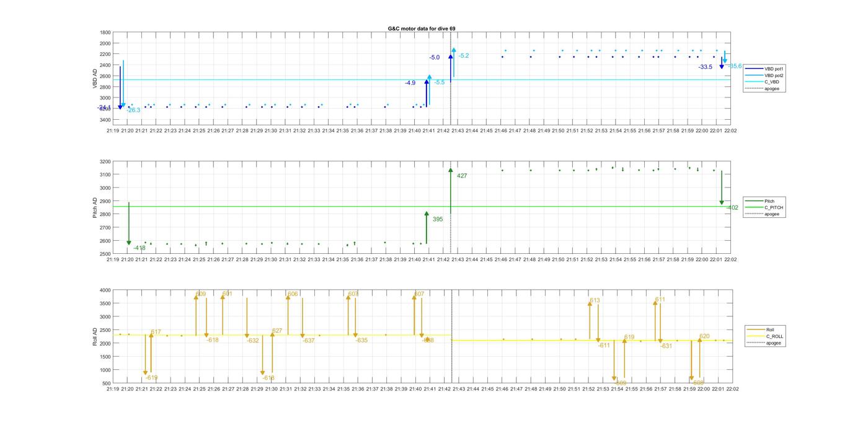Click the '-637' roll annotation
Screen dimensions: 868x430
click(309, 341)
